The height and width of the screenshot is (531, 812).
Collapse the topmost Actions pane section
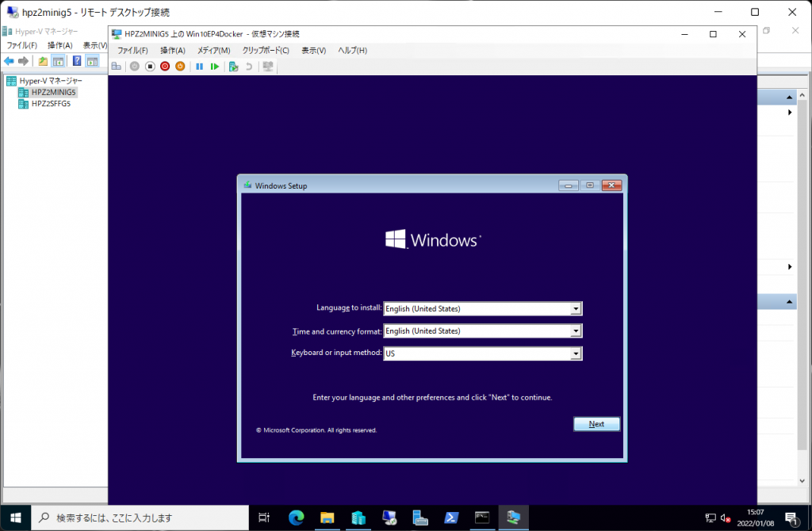[789, 97]
